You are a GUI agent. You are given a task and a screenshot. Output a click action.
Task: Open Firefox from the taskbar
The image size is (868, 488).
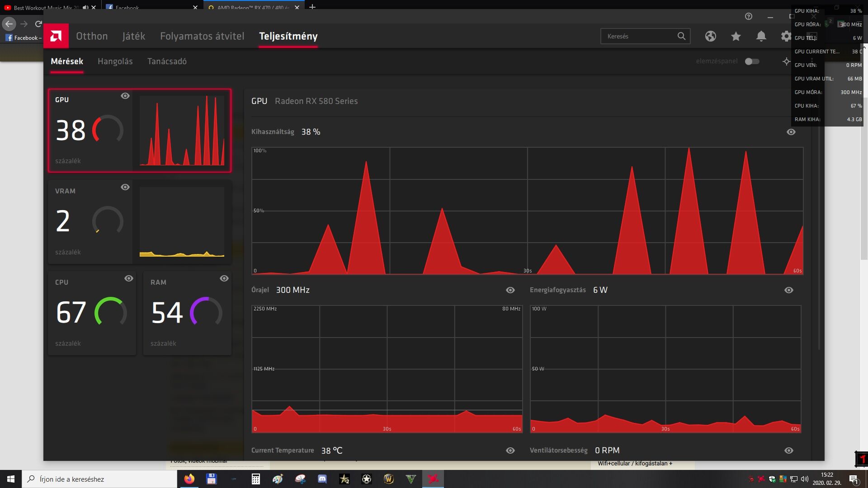[x=189, y=479]
